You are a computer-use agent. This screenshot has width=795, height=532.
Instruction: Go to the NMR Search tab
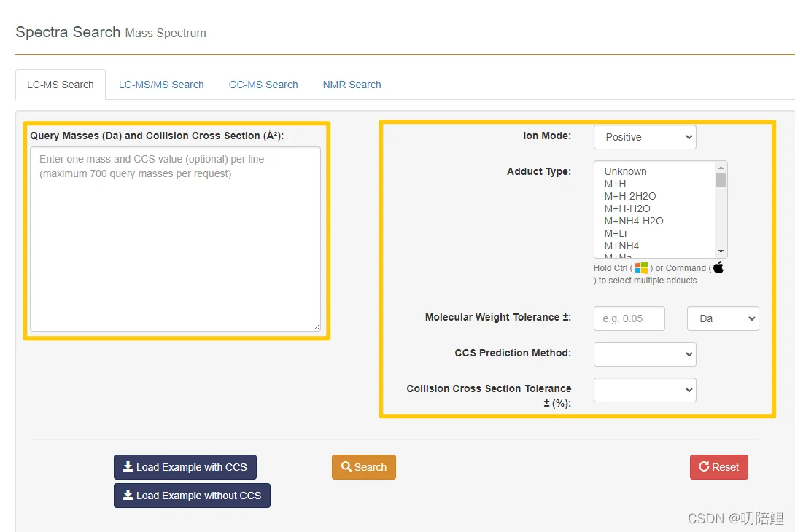click(x=352, y=85)
